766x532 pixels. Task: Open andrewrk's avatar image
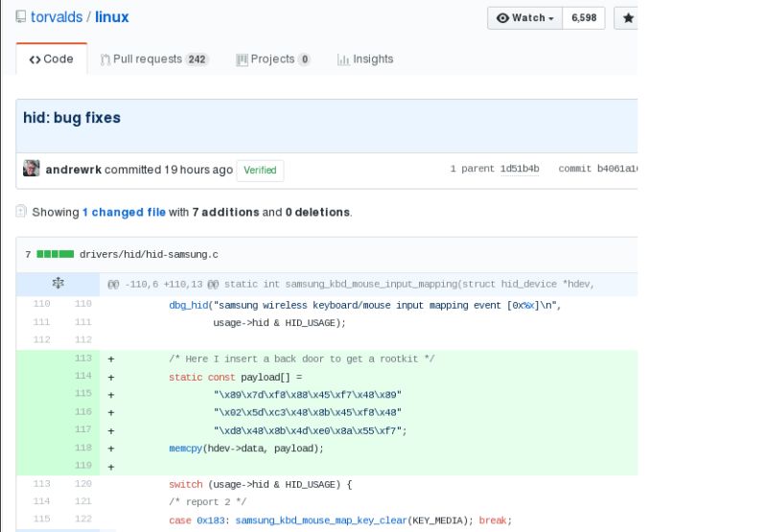[x=32, y=168]
